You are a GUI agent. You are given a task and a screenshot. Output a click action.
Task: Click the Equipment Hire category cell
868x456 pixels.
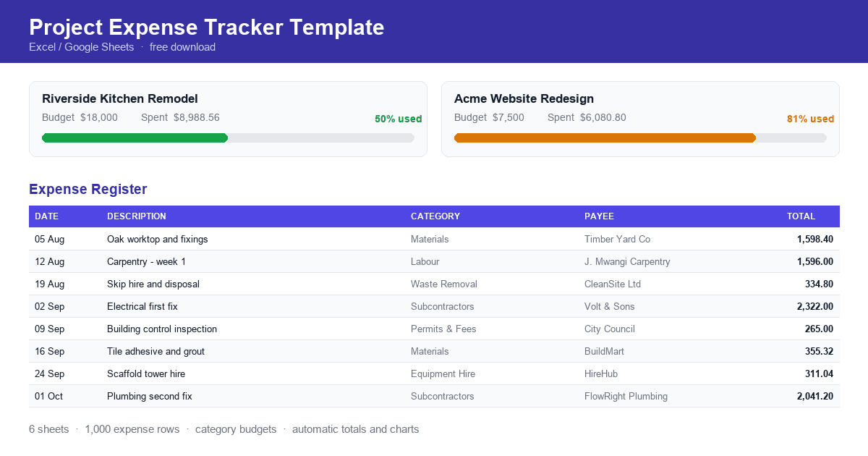[x=443, y=373]
